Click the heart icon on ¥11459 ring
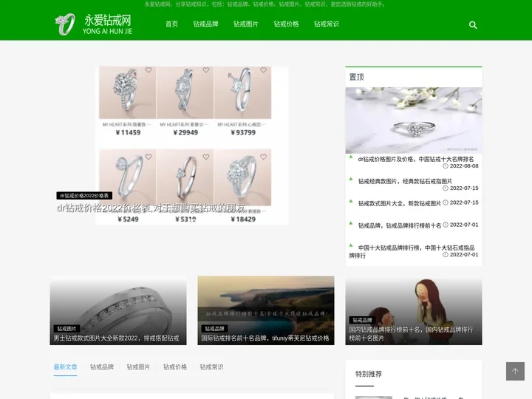The image size is (532, 399). tap(149, 70)
